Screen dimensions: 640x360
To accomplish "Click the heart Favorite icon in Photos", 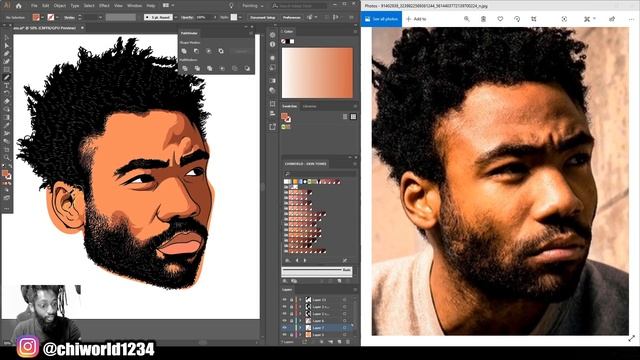I will tap(500, 19).
